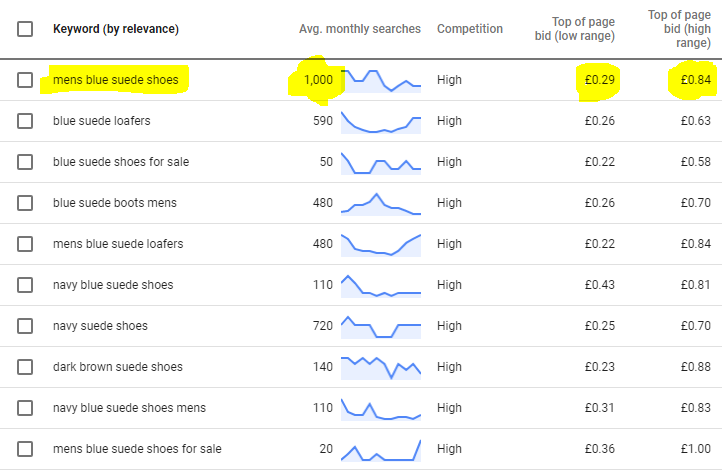Sort by Avg. monthly searches column
722x471 pixels.
(360, 29)
